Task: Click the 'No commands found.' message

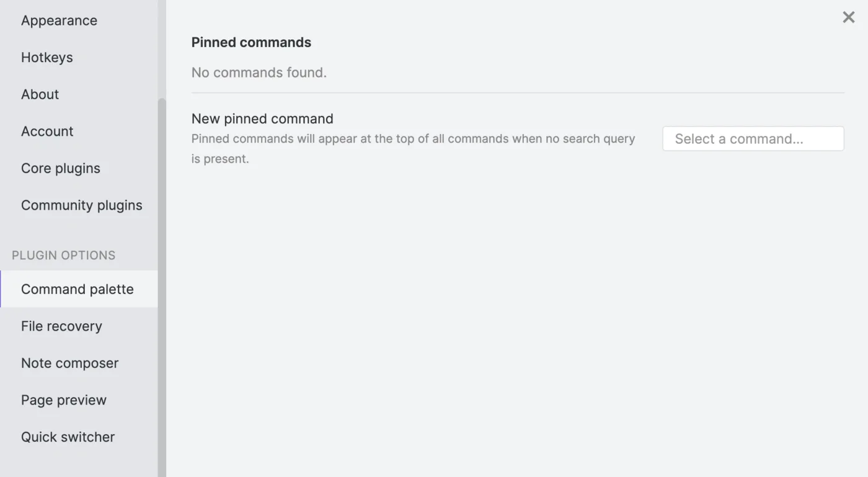Action: pos(259,73)
